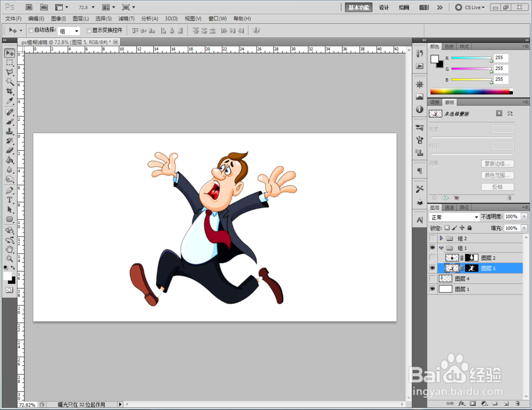Delete layer using trash icon

pos(518,404)
